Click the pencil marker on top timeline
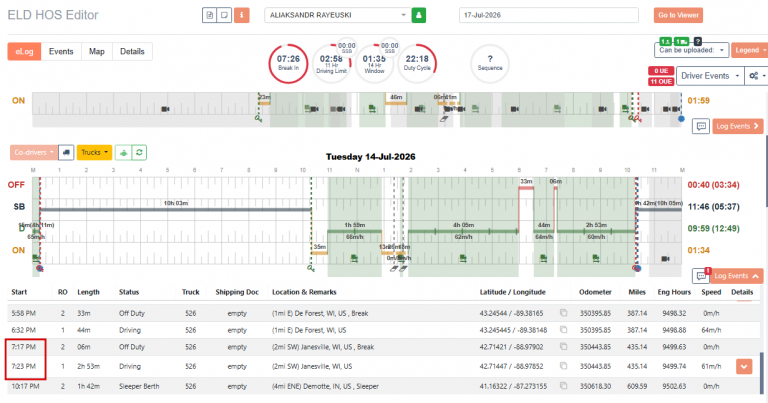This screenshot has height=403, width=768. (x=444, y=119)
